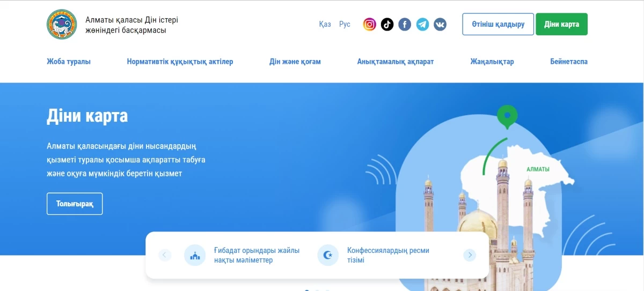Go to previous carousel item arrow
Image resolution: width=644 pixels, height=291 pixels.
165,255
